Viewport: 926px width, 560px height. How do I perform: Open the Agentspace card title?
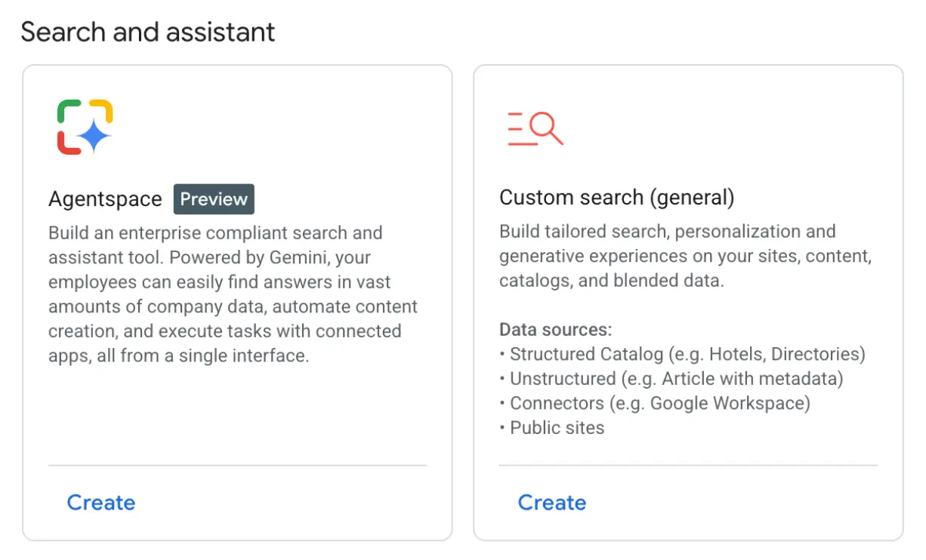(105, 198)
